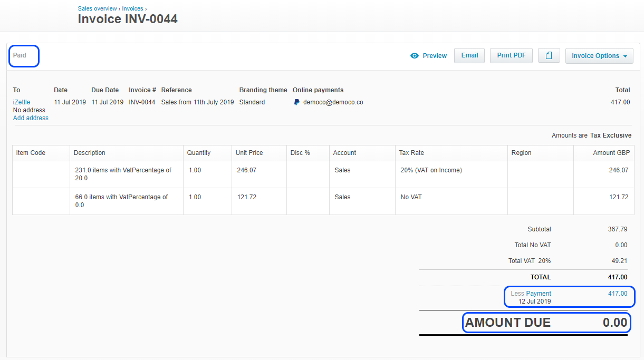Click the Add address link
This screenshot has width=644, height=360.
(31, 118)
